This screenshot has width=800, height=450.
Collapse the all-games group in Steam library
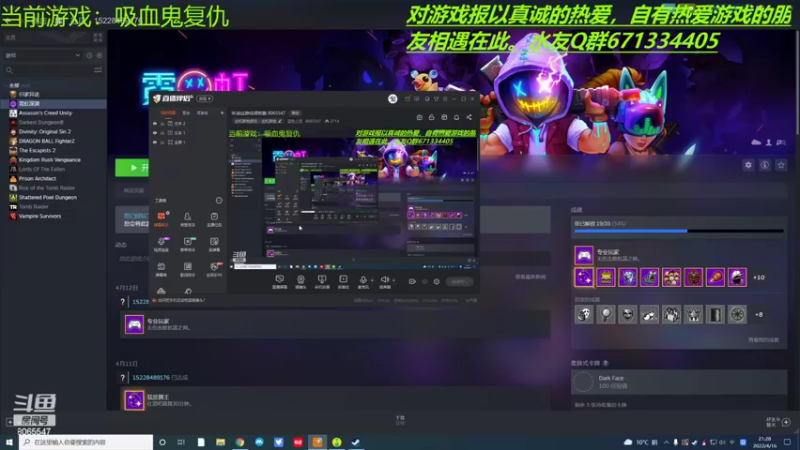tap(5, 85)
